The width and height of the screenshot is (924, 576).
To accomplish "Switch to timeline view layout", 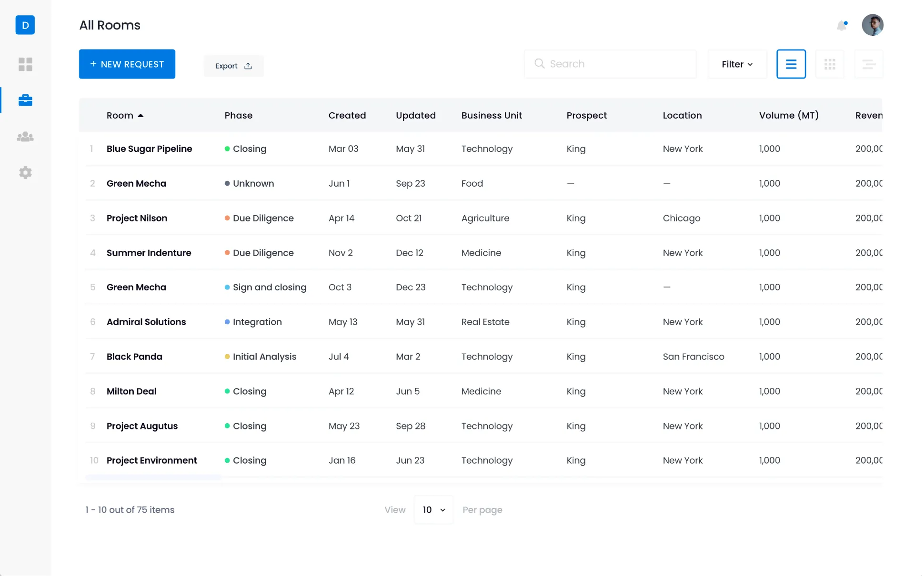I will 868,64.
